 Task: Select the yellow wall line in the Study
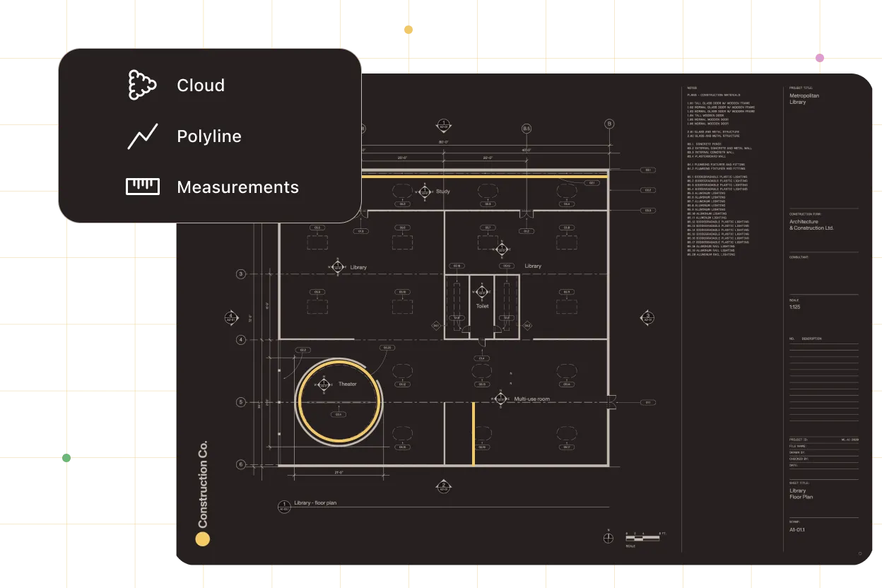tap(484, 177)
